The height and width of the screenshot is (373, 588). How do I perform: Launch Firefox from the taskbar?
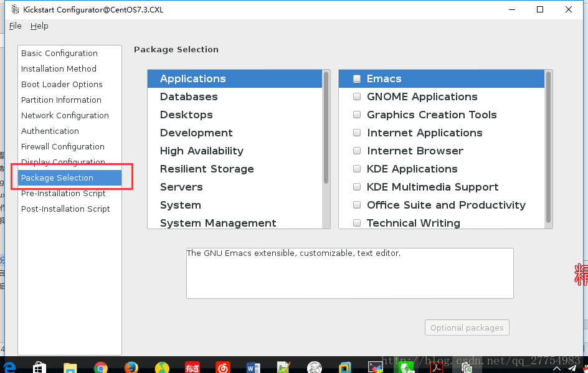[x=131, y=367]
